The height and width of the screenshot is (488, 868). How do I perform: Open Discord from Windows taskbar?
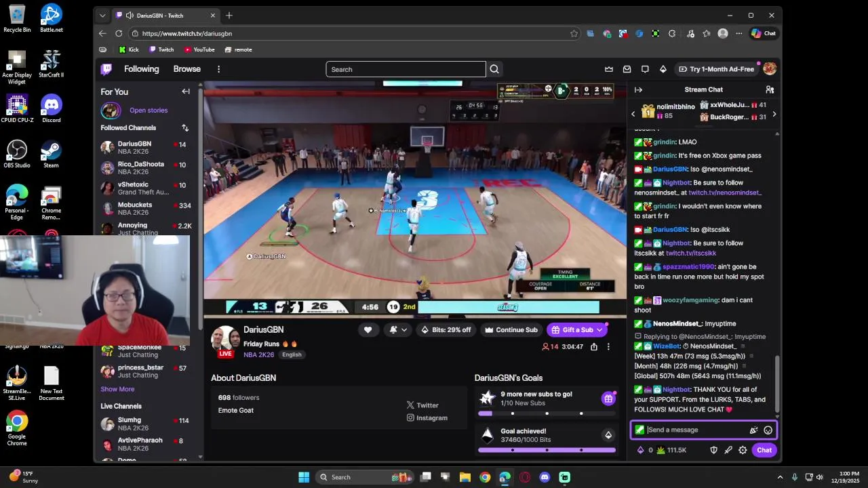(545, 477)
